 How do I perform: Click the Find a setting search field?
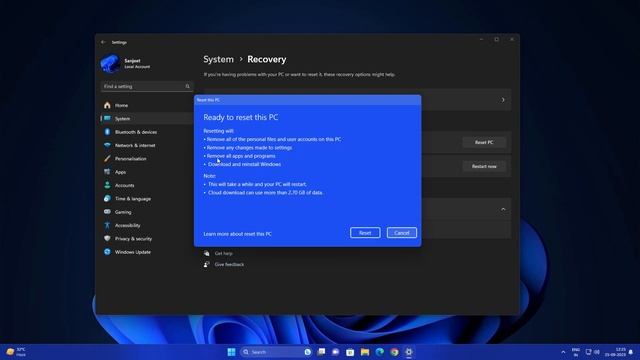point(147,87)
